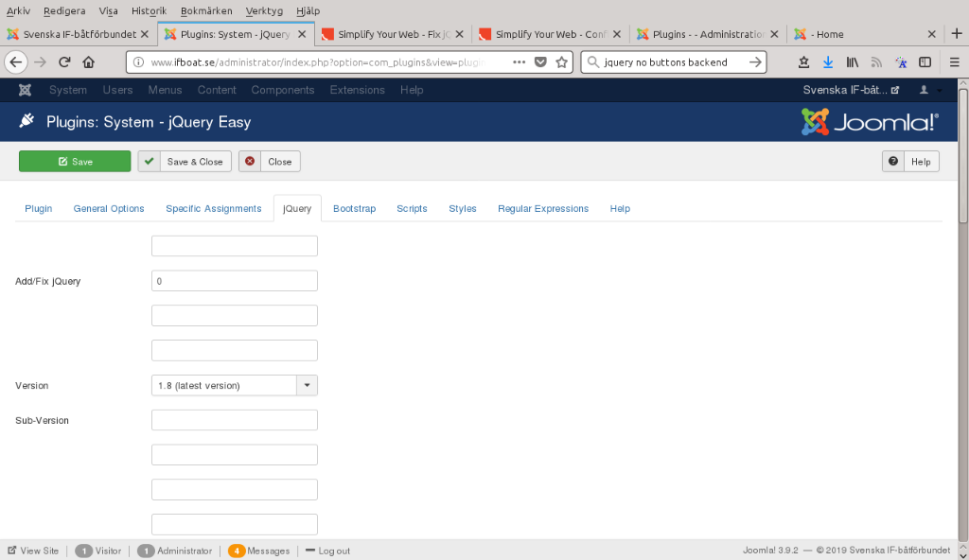The image size is (969, 560).
Task: Click the Firefox downloads arrow icon
Action: click(x=828, y=62)
